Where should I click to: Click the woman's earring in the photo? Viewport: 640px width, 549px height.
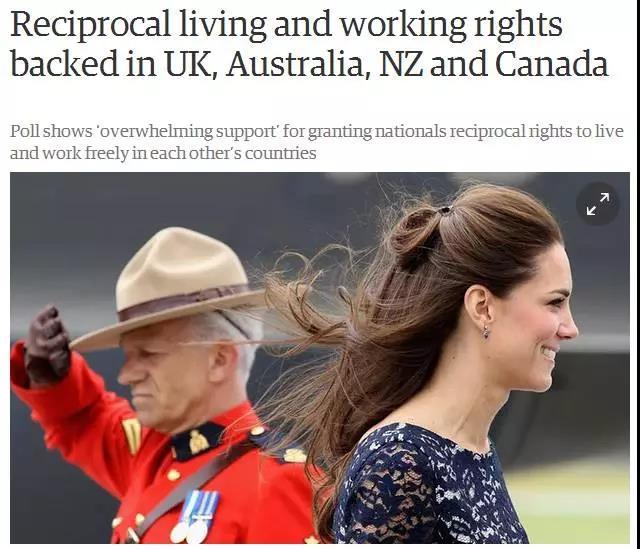point(485,331)
